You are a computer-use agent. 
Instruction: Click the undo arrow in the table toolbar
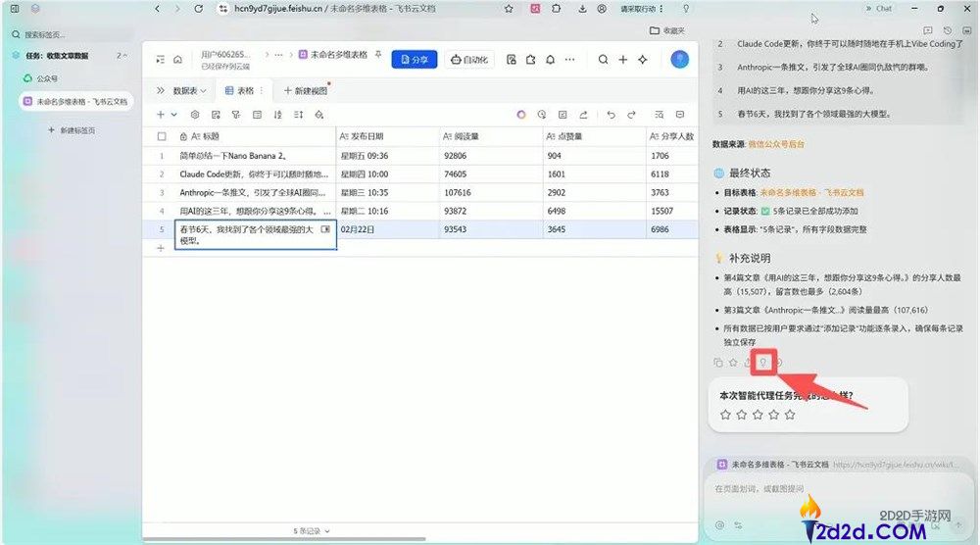pos(611,115)
